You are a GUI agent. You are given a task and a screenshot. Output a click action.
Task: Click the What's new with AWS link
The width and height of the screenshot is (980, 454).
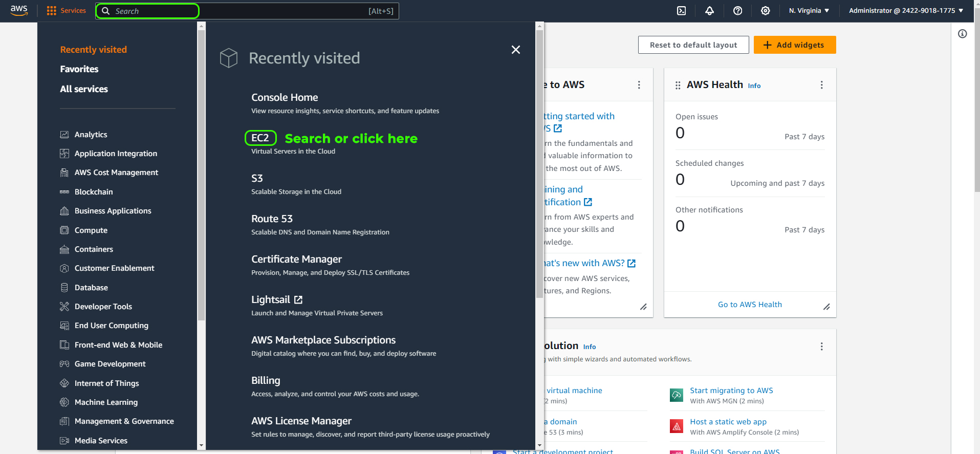589,263
